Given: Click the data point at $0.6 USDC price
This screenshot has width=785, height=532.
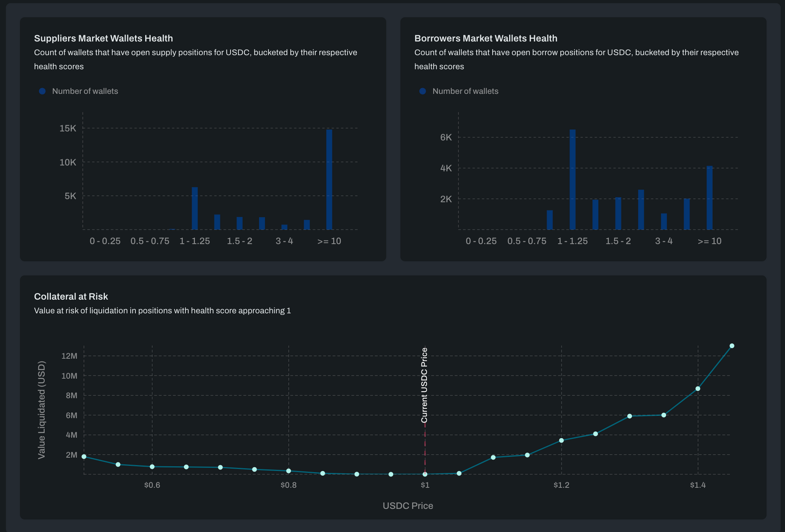Looking at the screenshot, I should [152, 466].
